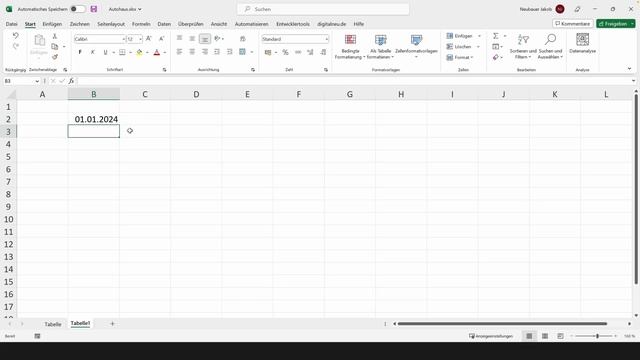Toggle Automatisches Speichern switch
Image resolution: width=640 pixels, height=360 pixels.
pos(78,9)
